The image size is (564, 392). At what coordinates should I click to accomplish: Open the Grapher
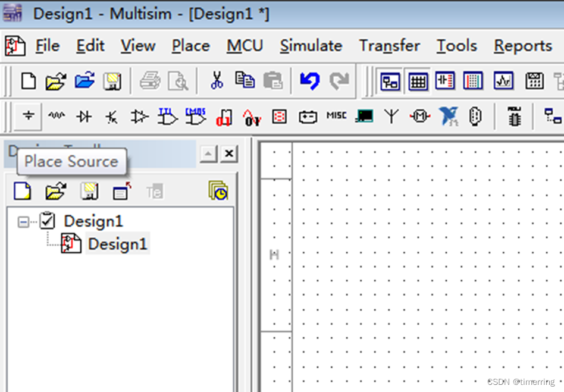click(503, 80)
